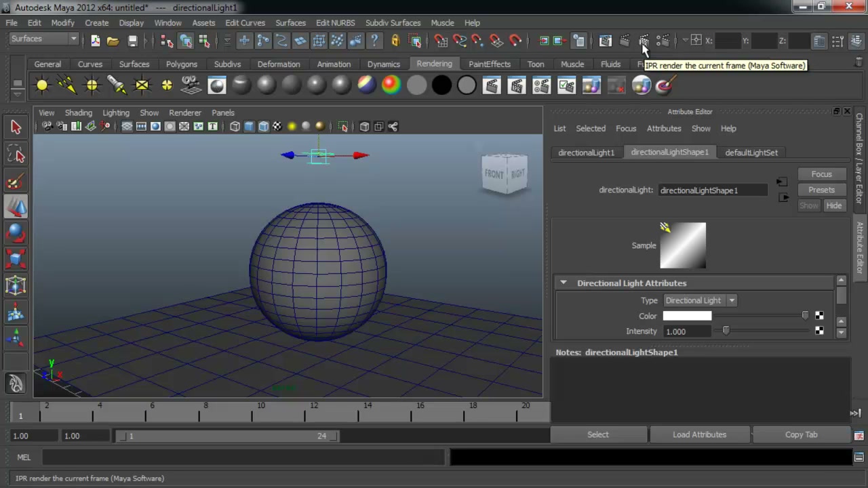Click the white Color swatch
The height and width of the screenshot is (488, 868).
pyautogui.click(x=687, y=316)
